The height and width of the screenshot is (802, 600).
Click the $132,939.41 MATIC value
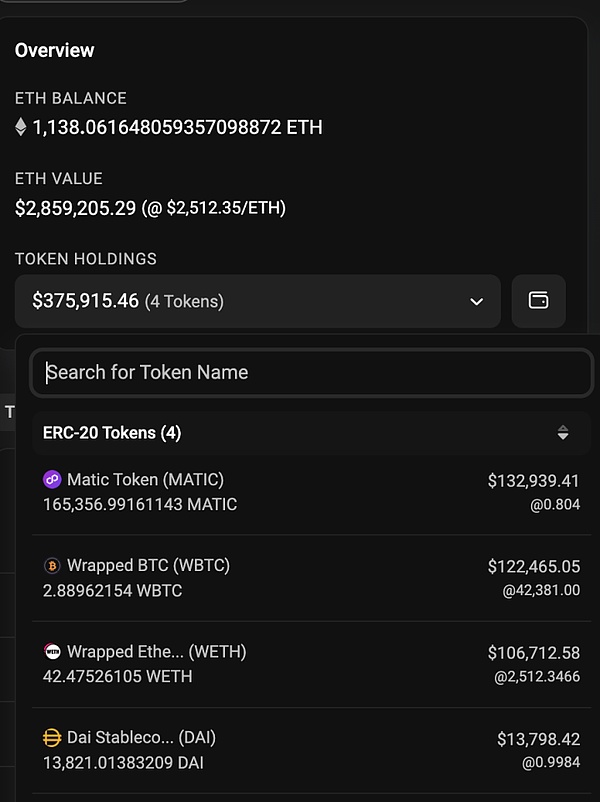[533, 481]
